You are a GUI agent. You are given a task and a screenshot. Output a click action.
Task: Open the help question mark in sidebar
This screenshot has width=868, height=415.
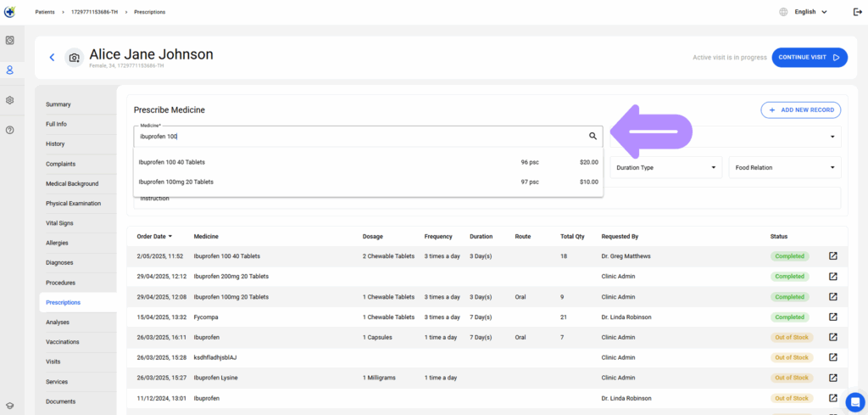(x=9, y=130)
